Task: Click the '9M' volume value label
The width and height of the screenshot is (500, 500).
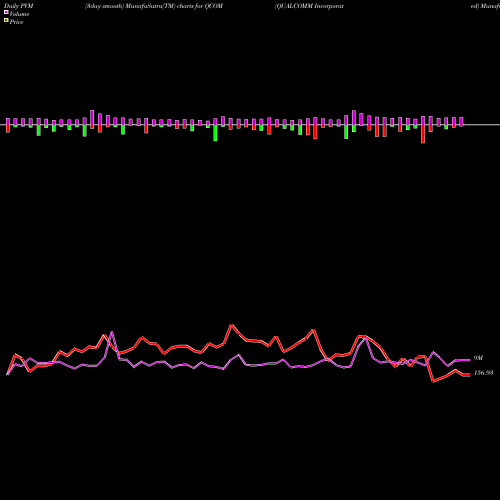Action: pos(478,358)
